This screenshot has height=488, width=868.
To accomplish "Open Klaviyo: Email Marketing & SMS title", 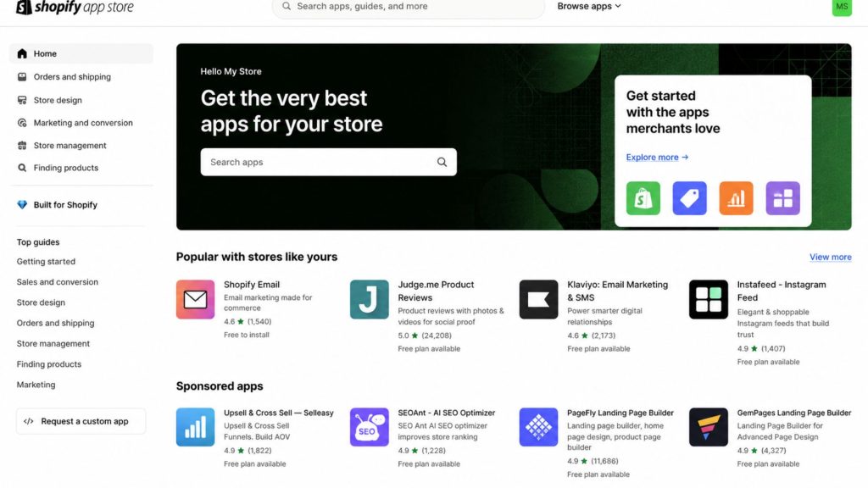I will [617, 291].
